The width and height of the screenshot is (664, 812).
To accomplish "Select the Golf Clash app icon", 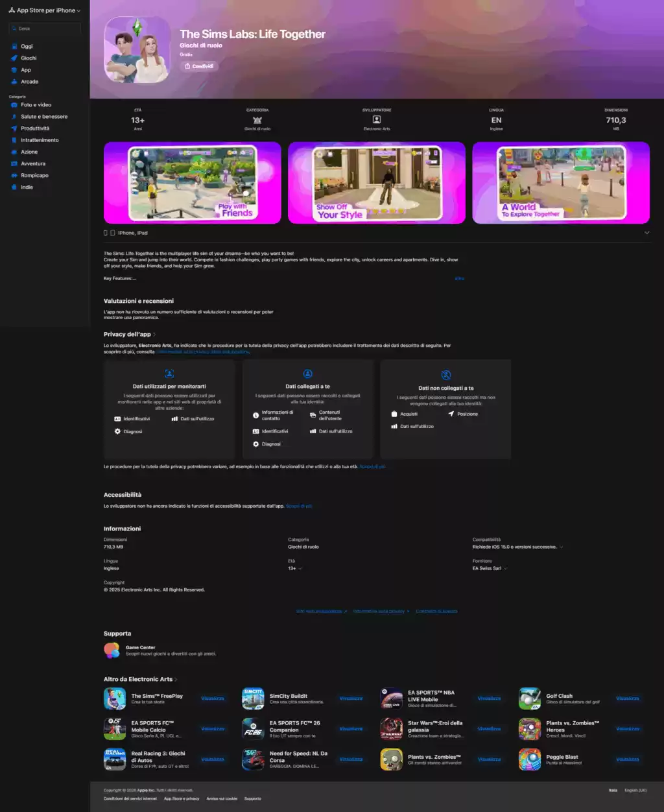I will coord(530,699).
